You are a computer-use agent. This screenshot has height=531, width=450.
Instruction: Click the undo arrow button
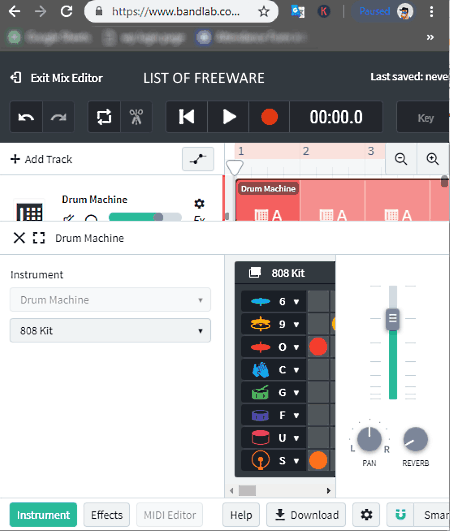[x=26, y=117]
